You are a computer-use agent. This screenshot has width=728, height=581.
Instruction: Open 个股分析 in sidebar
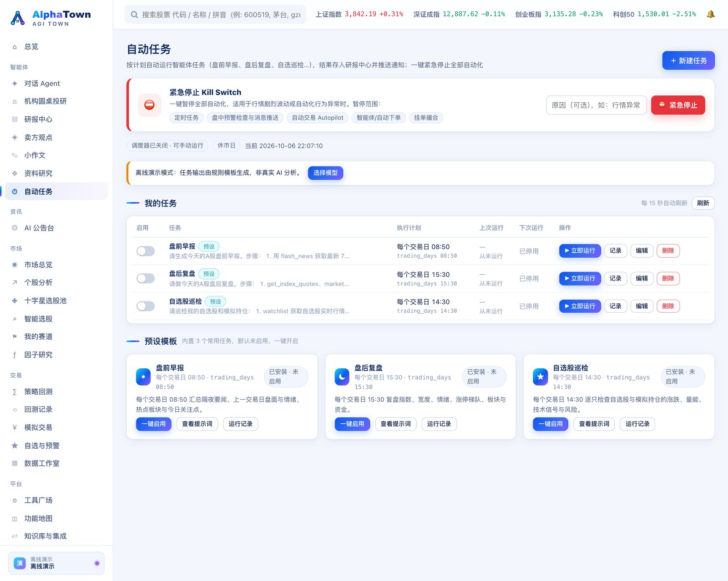[56, 282]
